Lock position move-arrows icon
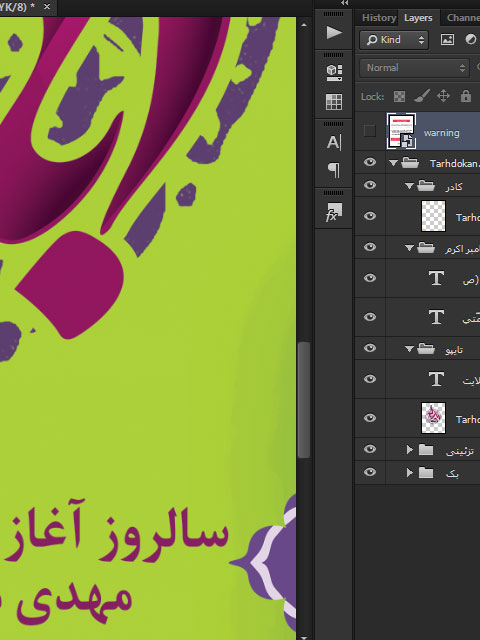Screen dimensions: 480x640 tap(443, 96)
